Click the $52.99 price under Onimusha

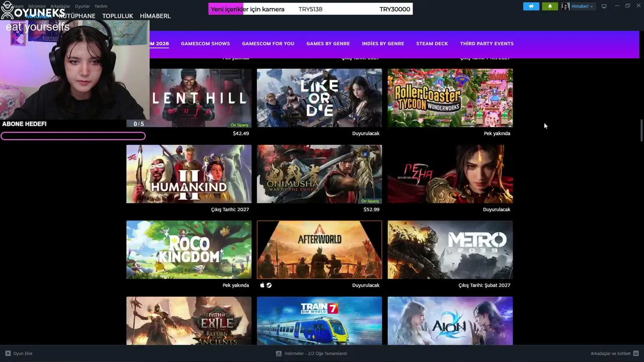[371, 209]
